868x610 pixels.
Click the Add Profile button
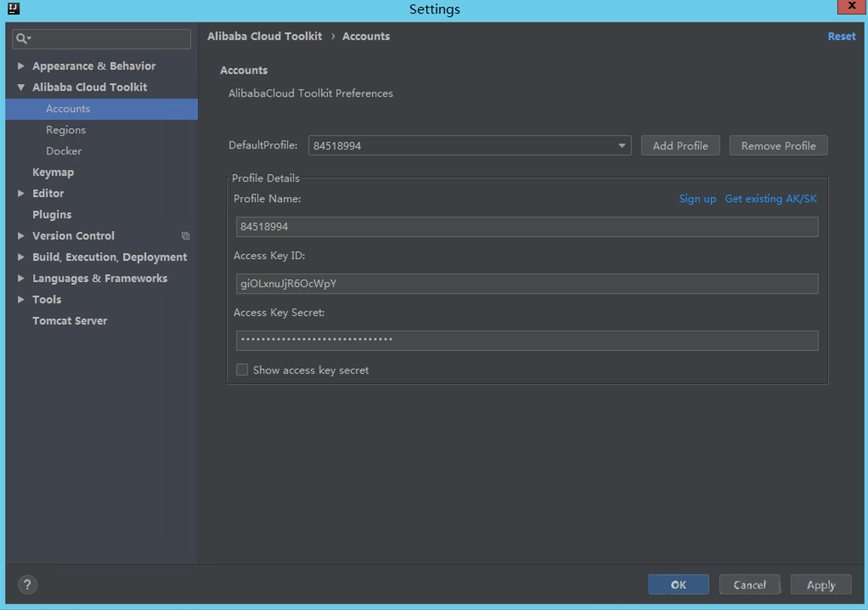[x=680, y=145]
